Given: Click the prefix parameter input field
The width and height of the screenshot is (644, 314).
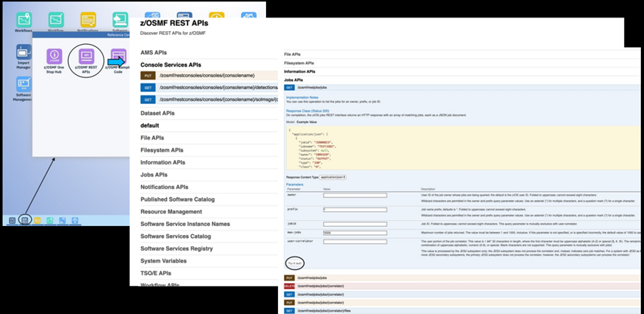Looking at the screenshot, I should click(x=355, y=209).
